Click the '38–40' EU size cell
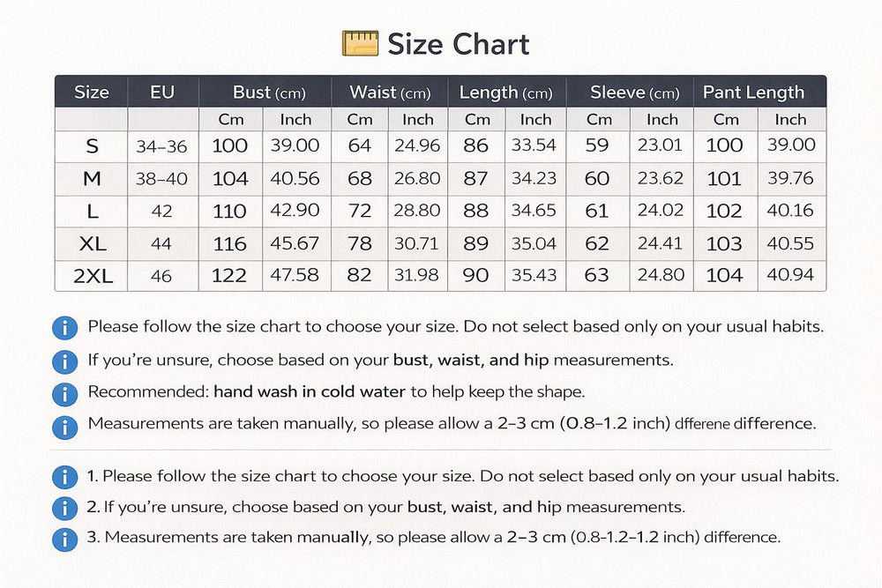 pyautogui.click(x=162, y=179)
